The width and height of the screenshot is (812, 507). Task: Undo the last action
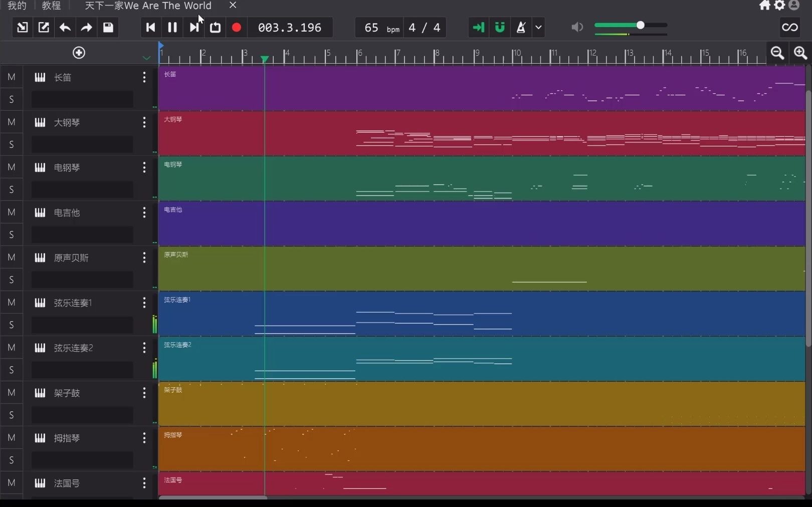[65, 28]
